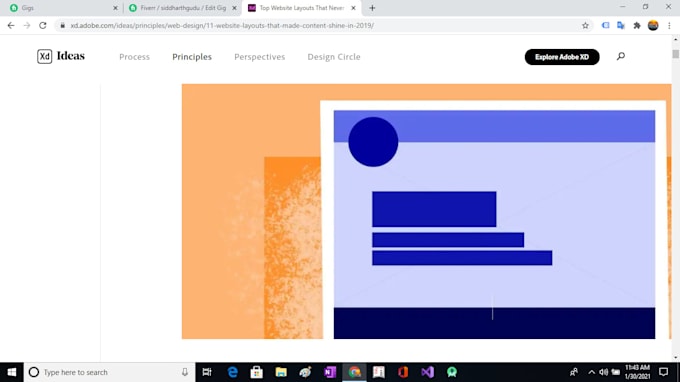This screenshot has height=382, width=680.
Task: Click the Chrome taskbar icon
Action: tap(354, 372)
